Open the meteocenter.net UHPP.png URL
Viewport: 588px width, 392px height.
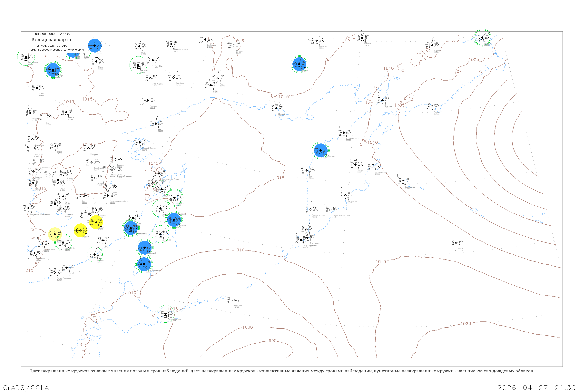(x=55, y=50)
